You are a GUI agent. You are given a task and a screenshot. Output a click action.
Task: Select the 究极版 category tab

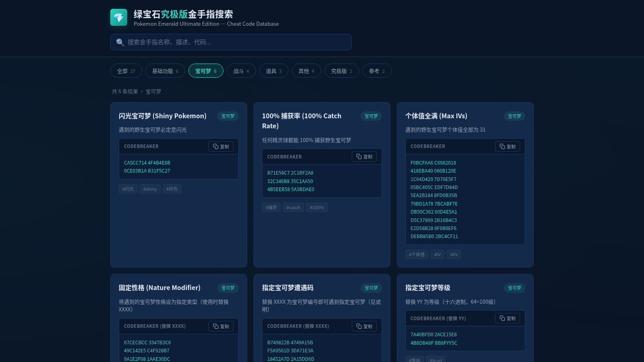[341, 71]
